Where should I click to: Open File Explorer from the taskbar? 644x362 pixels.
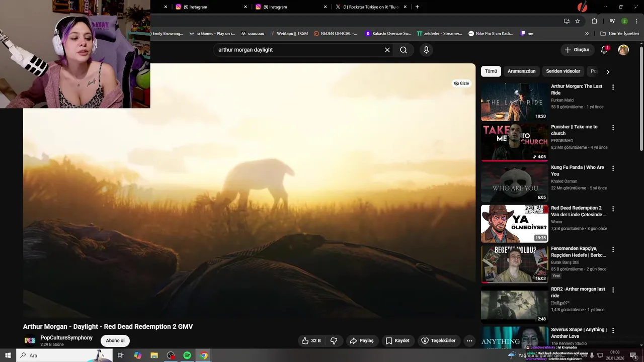(x=154, y=355)
